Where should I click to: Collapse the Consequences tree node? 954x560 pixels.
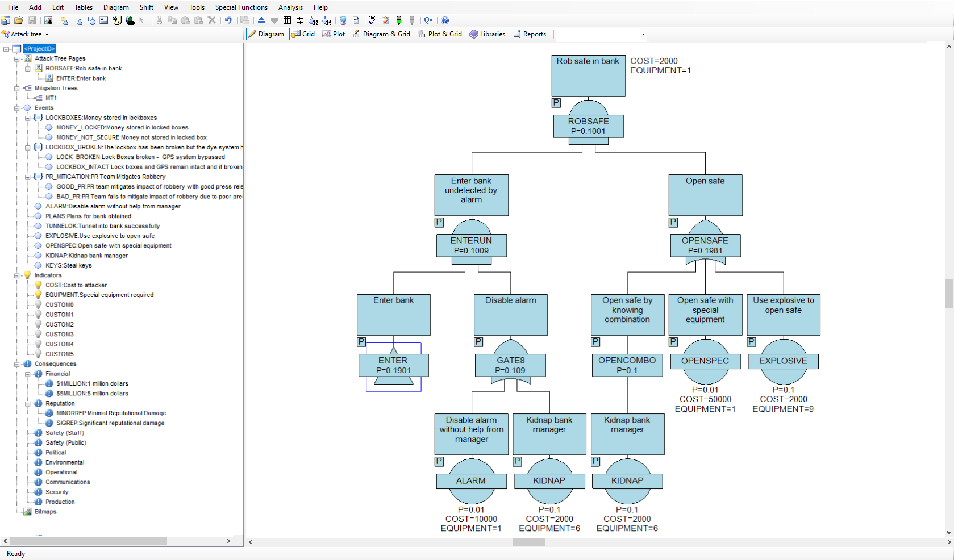point(16,364)
